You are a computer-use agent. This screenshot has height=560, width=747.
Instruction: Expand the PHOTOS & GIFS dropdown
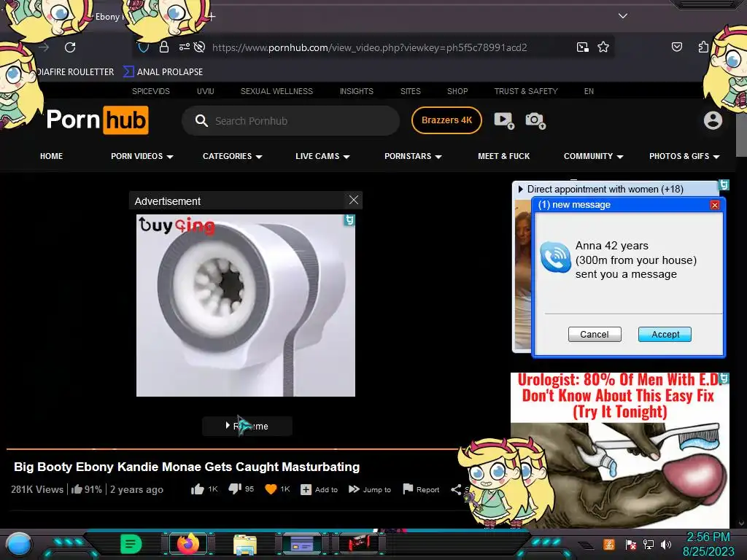(684, 156)
